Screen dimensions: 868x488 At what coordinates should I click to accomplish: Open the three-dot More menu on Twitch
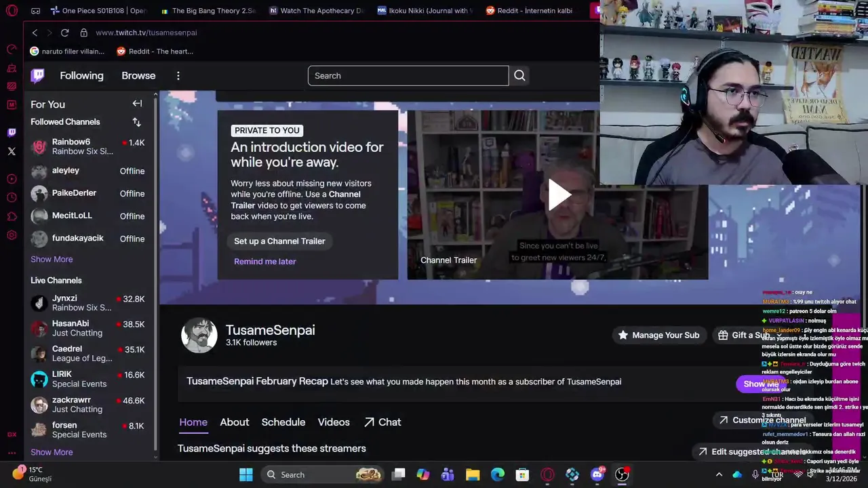178,76
